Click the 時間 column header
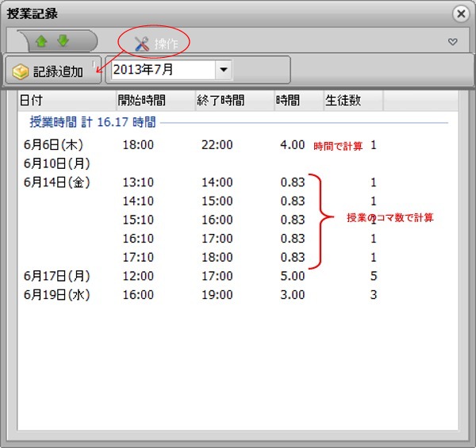476x448 pixels. click(x=299, y=101)
